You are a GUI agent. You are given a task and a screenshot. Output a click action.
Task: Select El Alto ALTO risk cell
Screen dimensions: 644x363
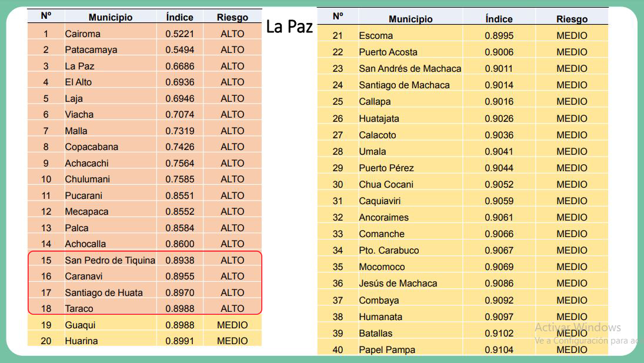point(232,82)
